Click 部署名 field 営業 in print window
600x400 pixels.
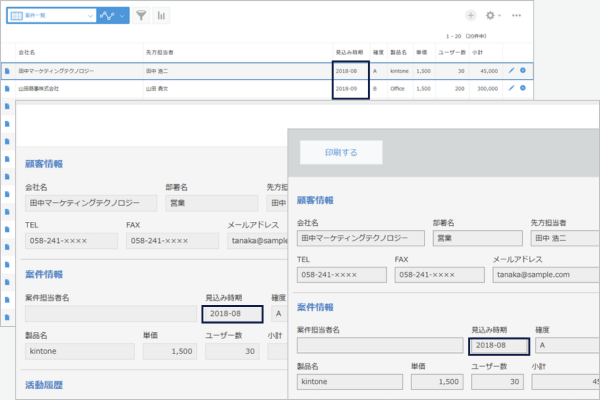click(478, 238)
